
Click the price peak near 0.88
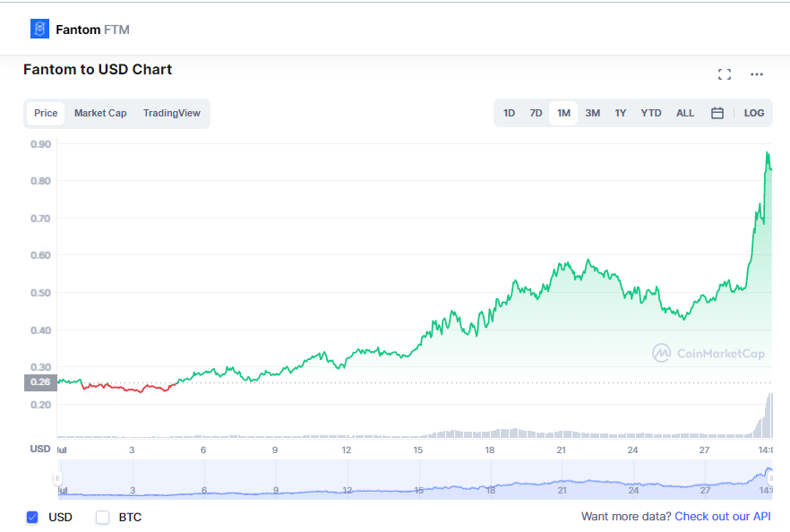tap(768, 153)
